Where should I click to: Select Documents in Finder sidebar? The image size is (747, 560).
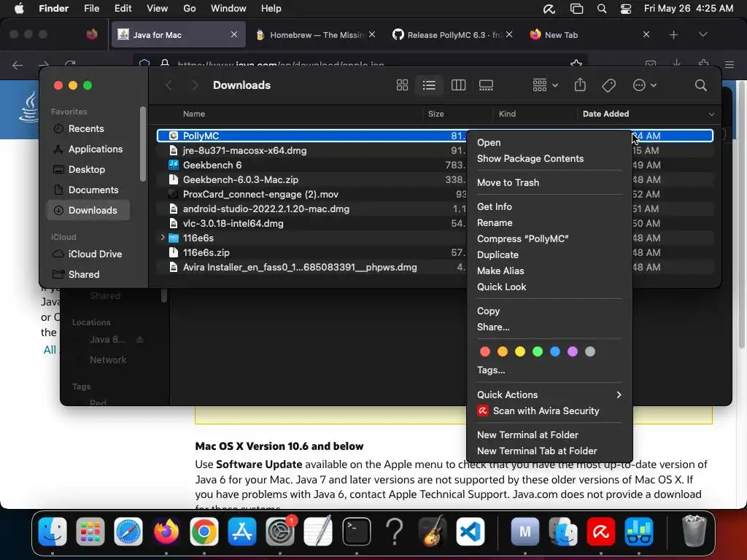93,190
